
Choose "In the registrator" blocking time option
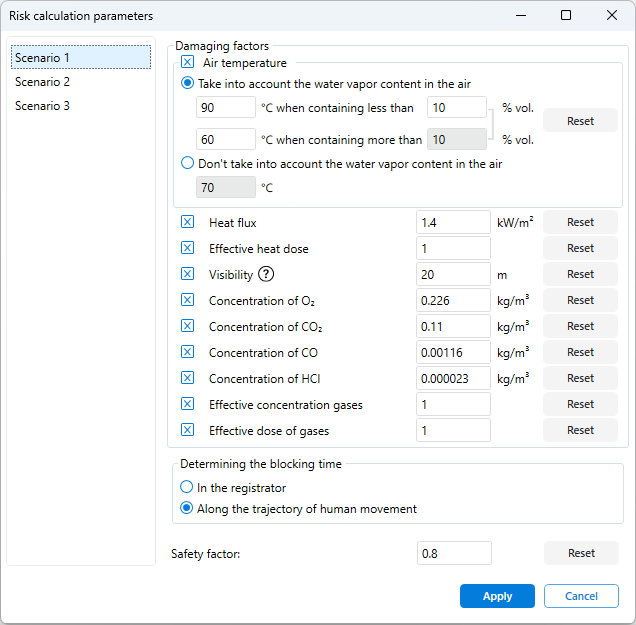click(187, 487)
